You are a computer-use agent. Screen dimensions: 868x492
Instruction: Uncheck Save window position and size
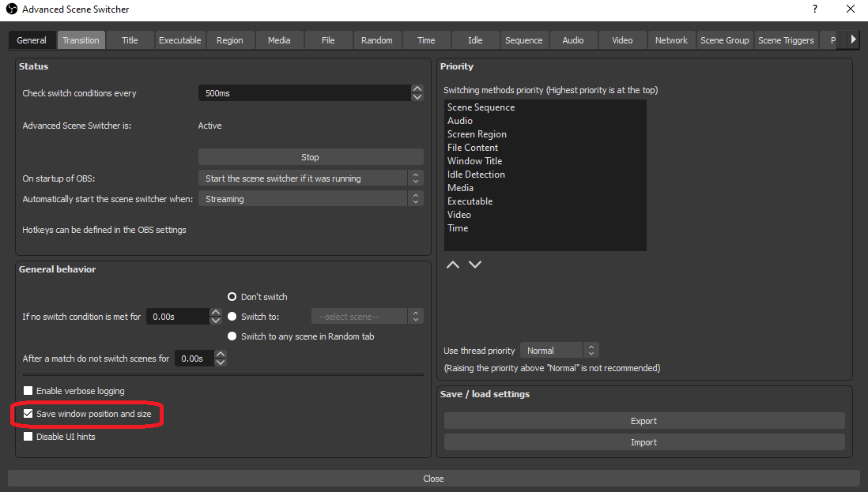coord(28,413)
